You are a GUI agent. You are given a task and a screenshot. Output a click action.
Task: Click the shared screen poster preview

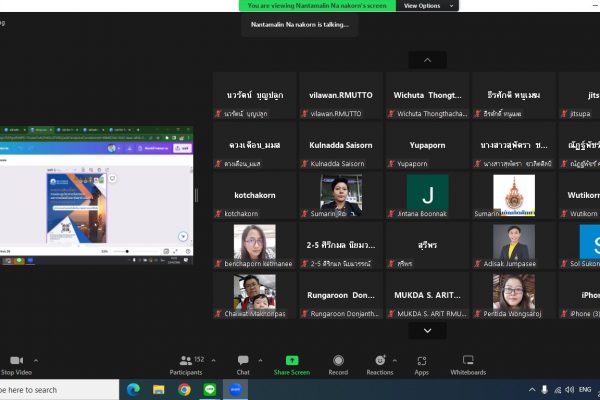tap(77, 208)
